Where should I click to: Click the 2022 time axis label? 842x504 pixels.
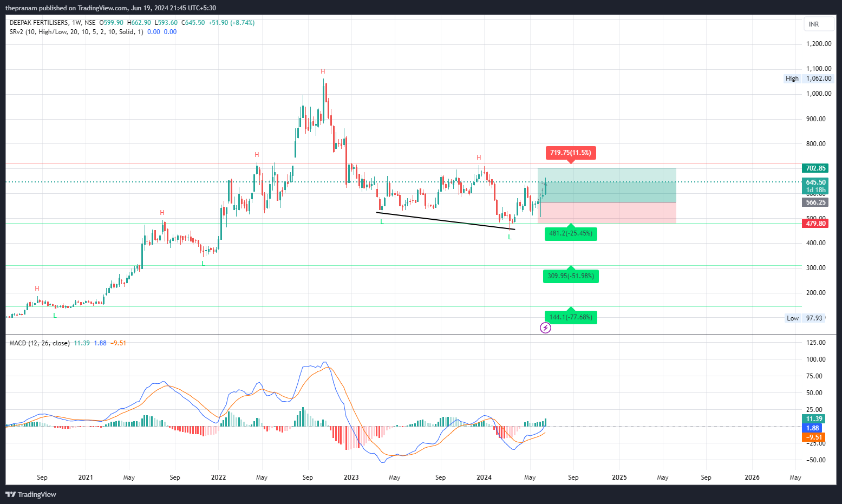tap(218, 477)
